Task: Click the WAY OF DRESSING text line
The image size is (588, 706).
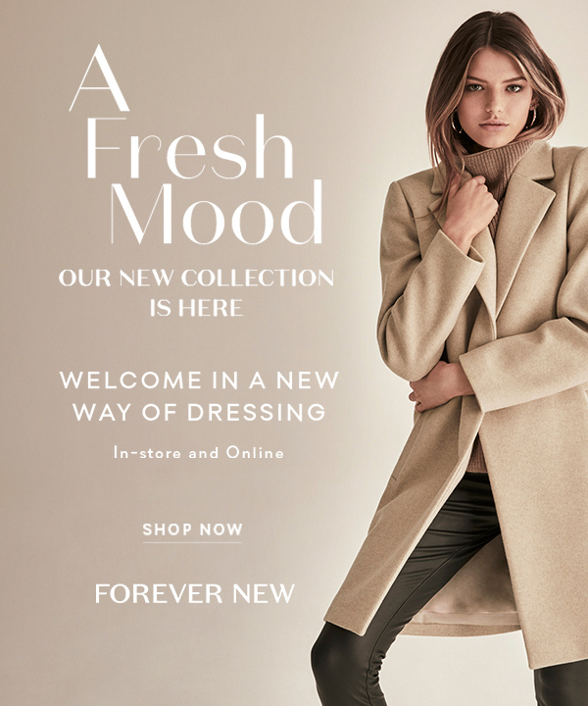Action: (199, 412)
